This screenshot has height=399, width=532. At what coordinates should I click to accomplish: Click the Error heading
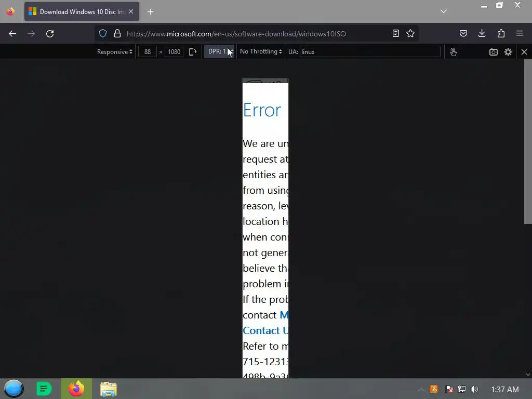click(x=262, y=110)
